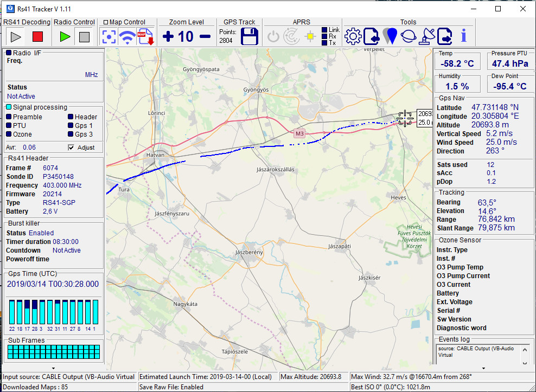Center the map on the target

point(110,37)
